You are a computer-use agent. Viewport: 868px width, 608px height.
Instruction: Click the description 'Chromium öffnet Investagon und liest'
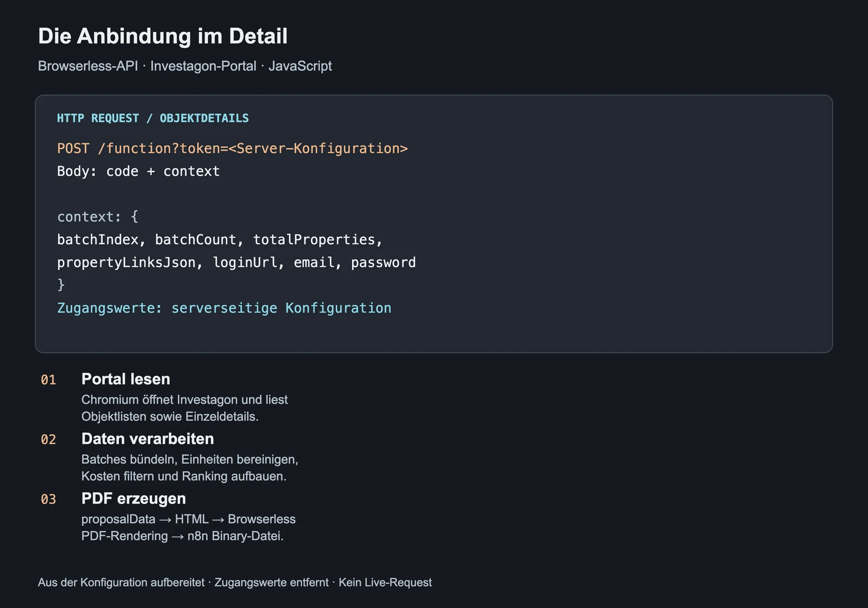pyautogui.click(x=184, y=400)
